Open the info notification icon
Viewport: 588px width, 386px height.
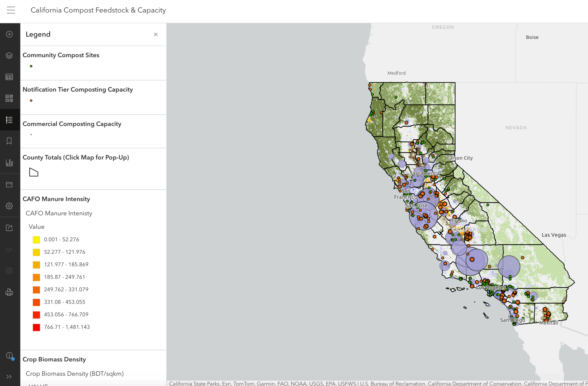(x=9, y=355)
